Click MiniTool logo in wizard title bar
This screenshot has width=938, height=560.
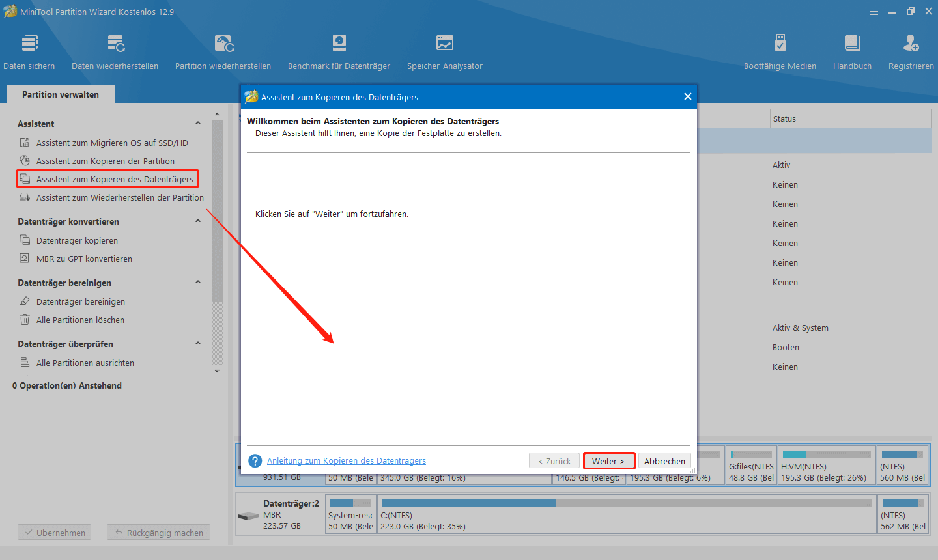[x=251, y=97]
